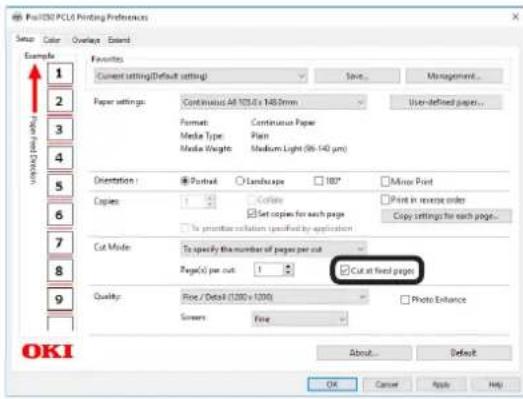The height and width of the screenshot is (399, 523).
Task: Switch to the Setup tab
Action: coord(25,39)
